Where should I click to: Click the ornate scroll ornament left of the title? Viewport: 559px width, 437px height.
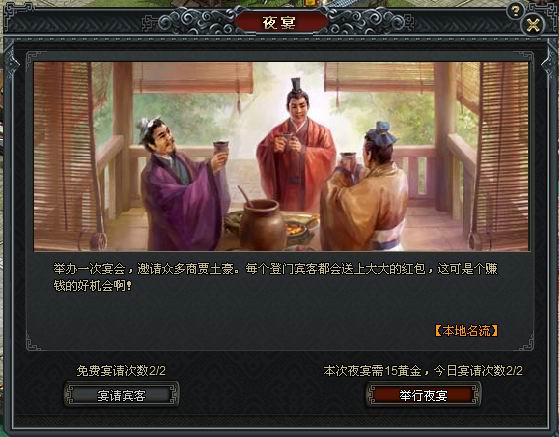coord(196,23)
